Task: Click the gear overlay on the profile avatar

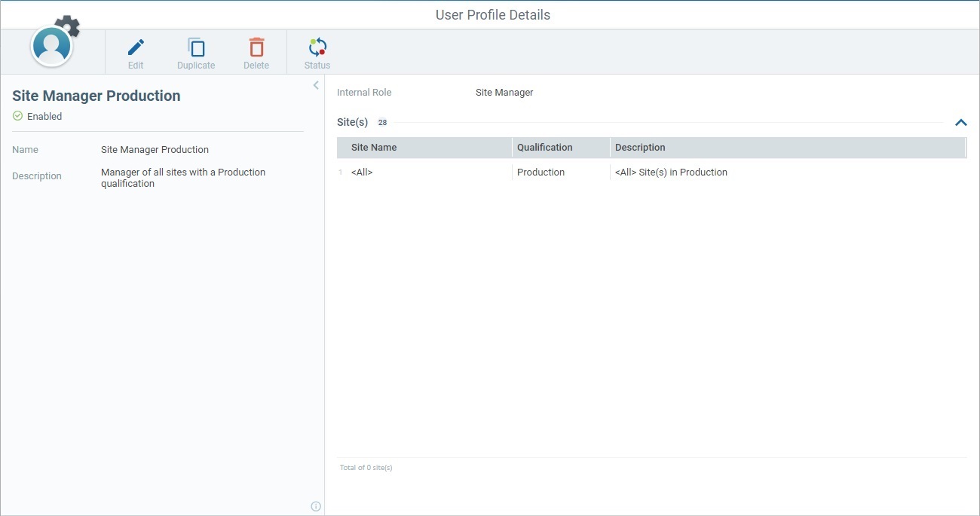Action: [69, 26]
